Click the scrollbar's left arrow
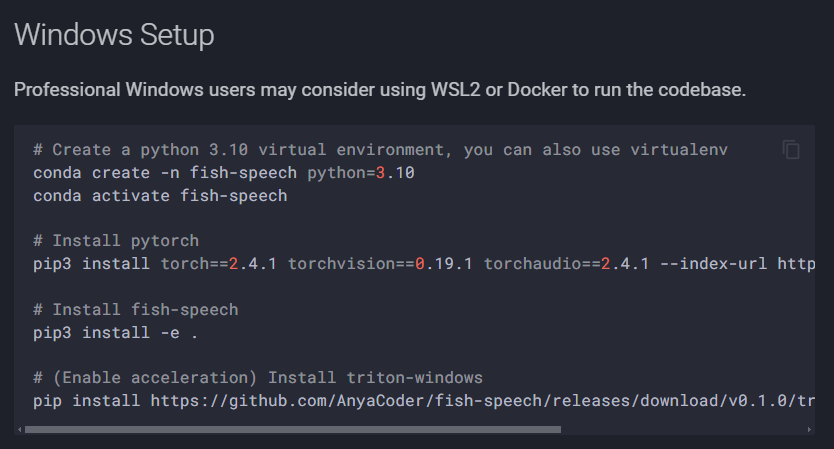834x449 pixels. (x=20, y=429)
